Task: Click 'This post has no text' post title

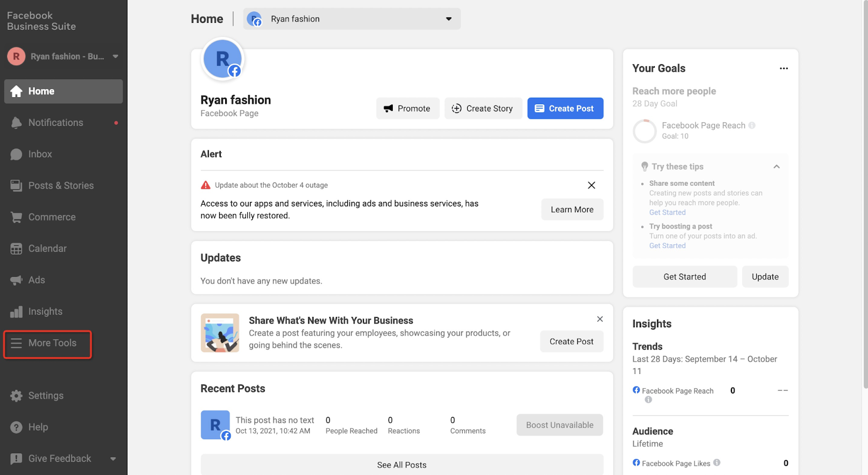Action: [x=275, y=420]
